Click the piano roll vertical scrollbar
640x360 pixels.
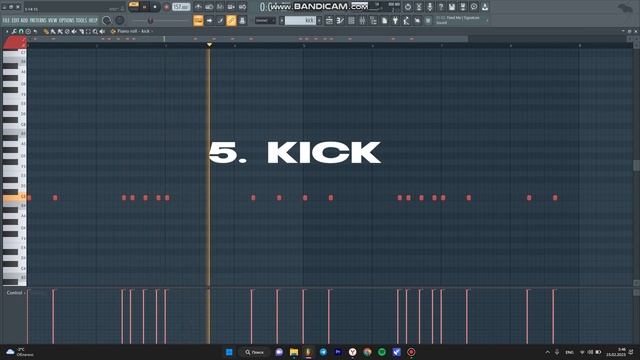tap(636, 165)
